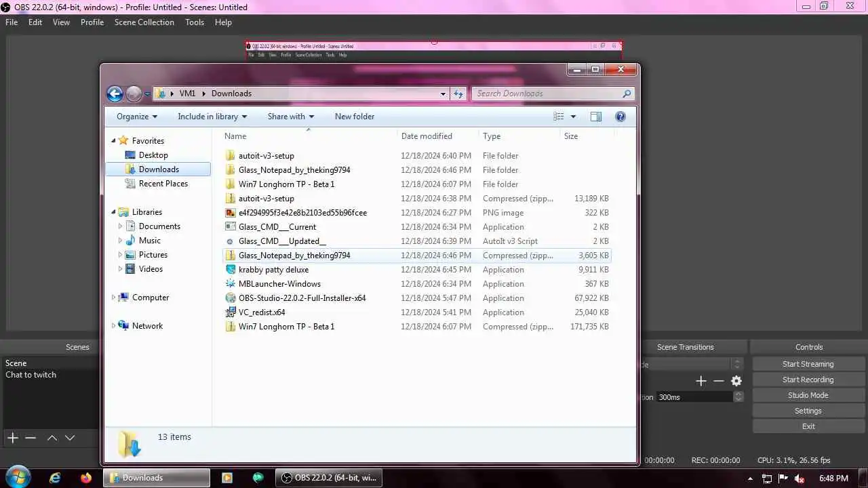
Task: Select the MBLauncher-Windows file icon
Action: [231, 284]
